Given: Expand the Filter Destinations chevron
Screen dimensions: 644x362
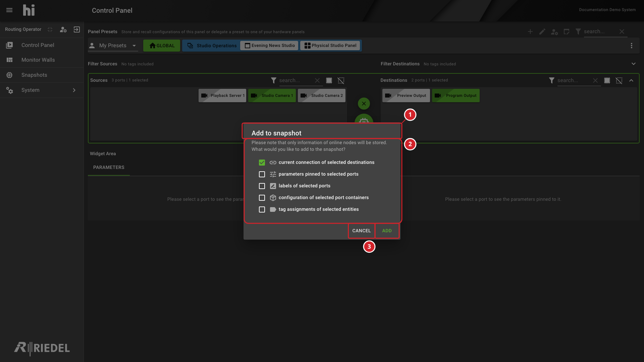Looking at the screenshot, I should coord(634,64).
